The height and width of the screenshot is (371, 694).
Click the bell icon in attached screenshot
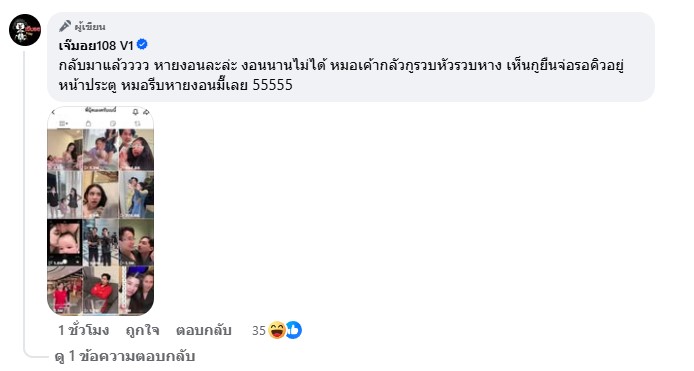(x=135, y=112)
